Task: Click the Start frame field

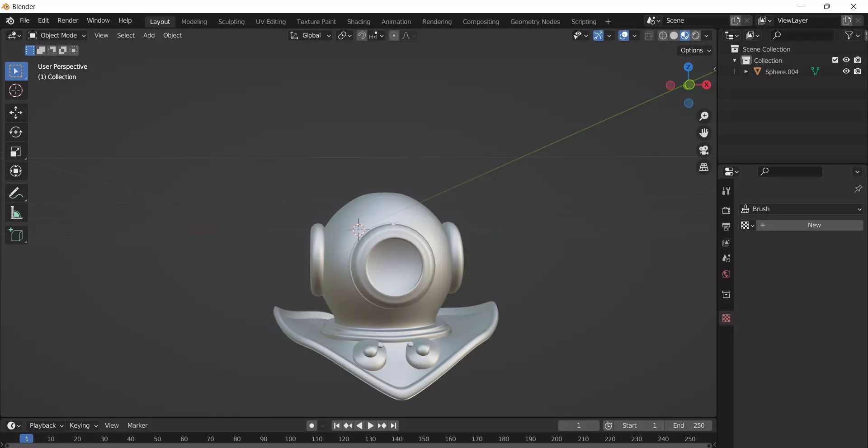Action: [x=639, y=425]
